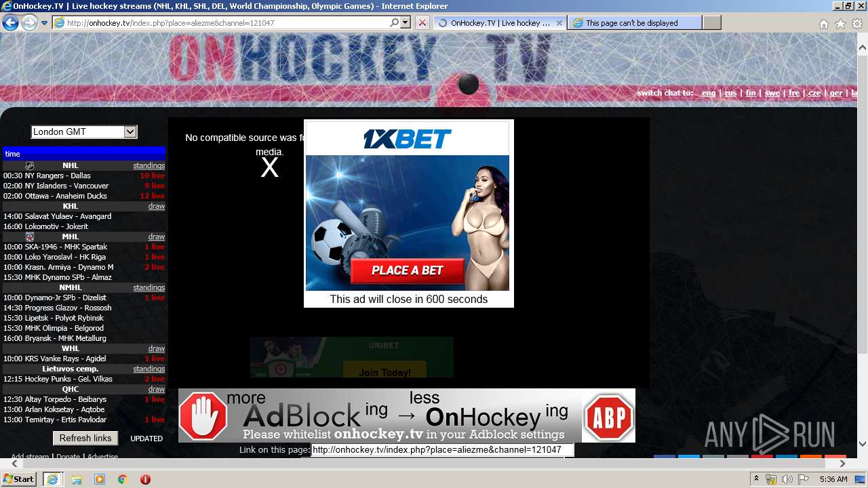868x488 pixels.
Task: Go forward with the browser Forward arrow
Action: (x=29, y=23)
